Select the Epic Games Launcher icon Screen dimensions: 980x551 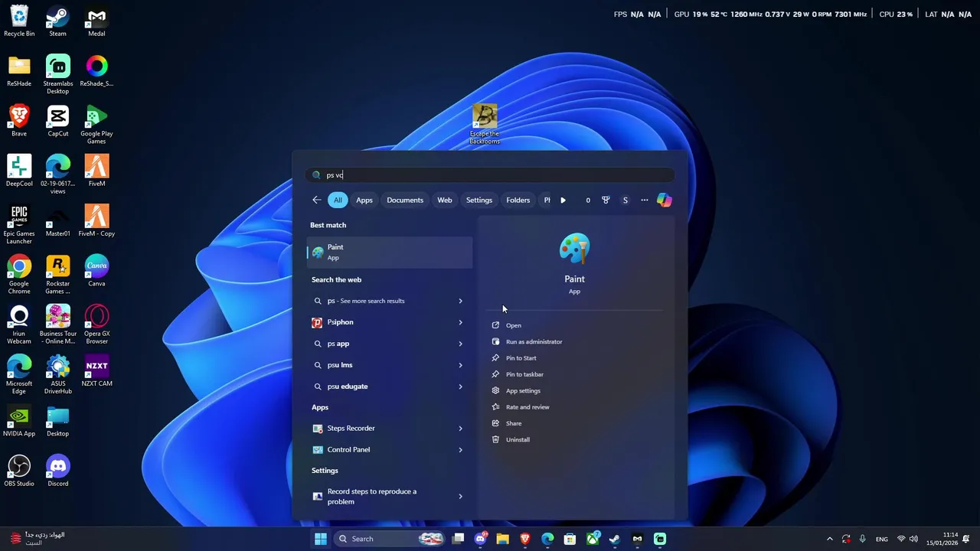[19, 225]
